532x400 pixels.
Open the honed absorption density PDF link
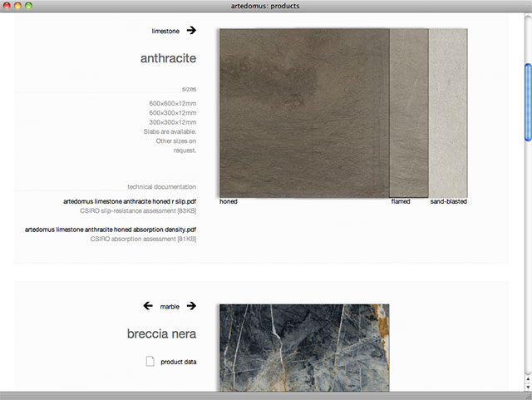click(111, 229)
